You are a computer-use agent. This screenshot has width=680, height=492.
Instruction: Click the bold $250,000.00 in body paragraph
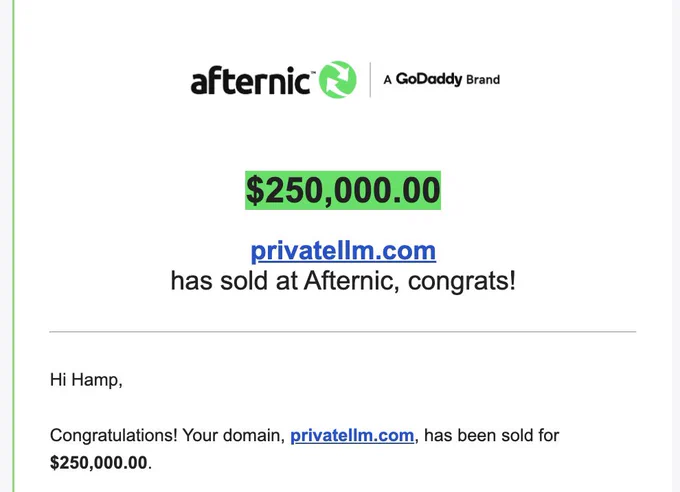click(x=98, y=462)
